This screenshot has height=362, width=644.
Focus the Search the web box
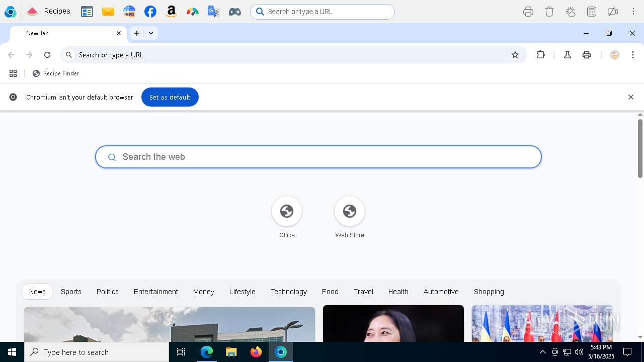(318, 157)
